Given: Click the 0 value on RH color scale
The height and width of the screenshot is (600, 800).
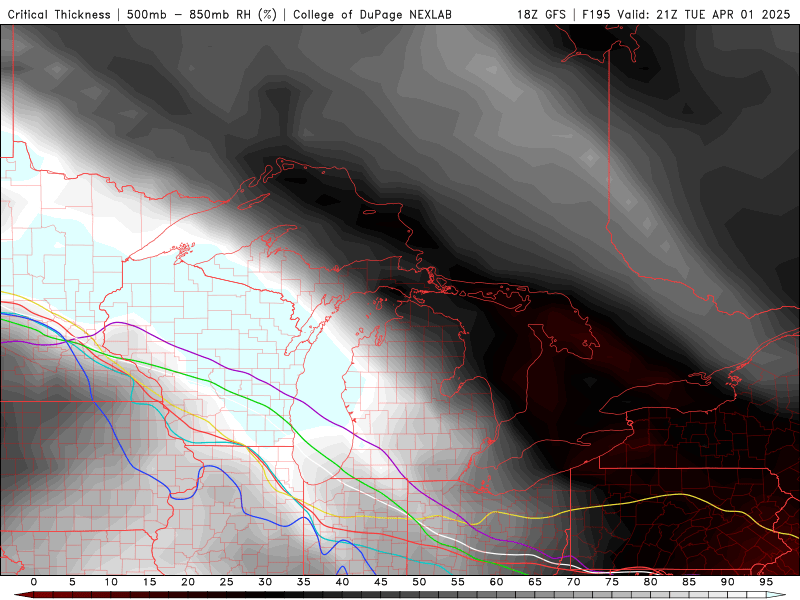Looking at the screenshot, I should coord(34,582).
